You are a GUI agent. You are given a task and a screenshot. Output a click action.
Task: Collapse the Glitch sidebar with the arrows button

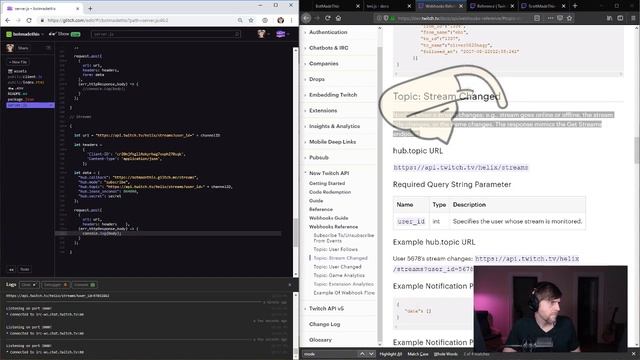click(x=11, y=269)
